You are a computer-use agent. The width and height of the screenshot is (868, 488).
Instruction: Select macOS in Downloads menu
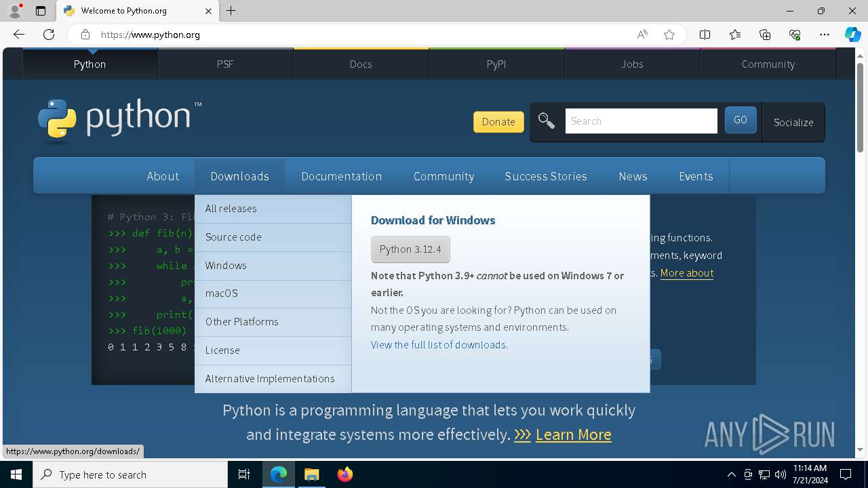273,293
